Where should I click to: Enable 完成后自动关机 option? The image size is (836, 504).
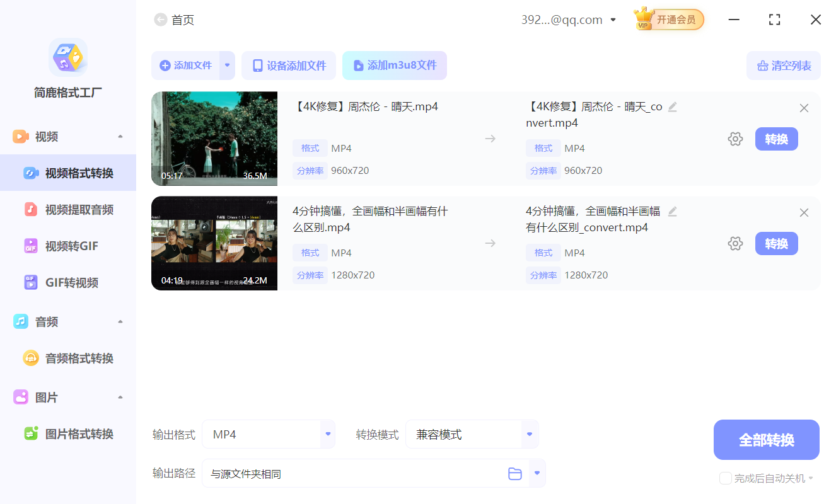pyautogui.click(x=725, y=478)
